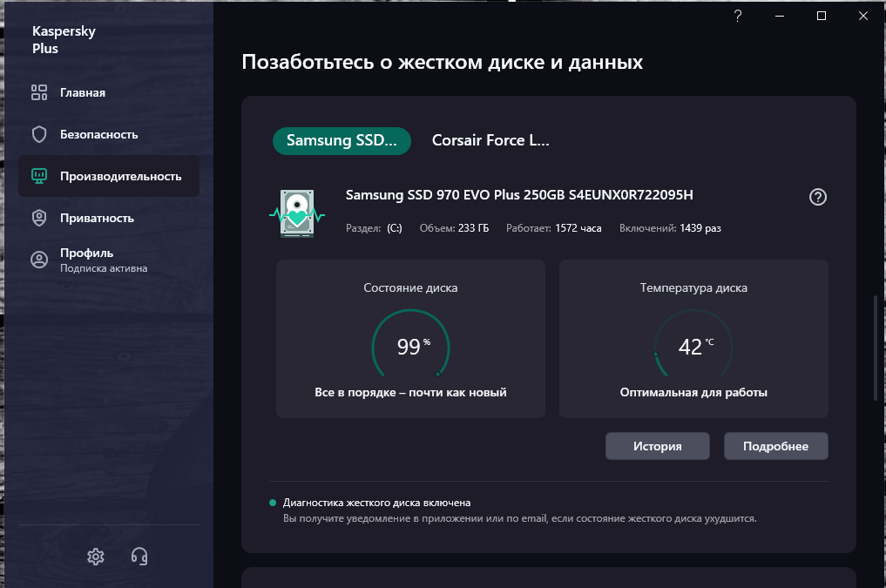Click the 'Включений: 1439 раз' value

[x=670, y=228]
